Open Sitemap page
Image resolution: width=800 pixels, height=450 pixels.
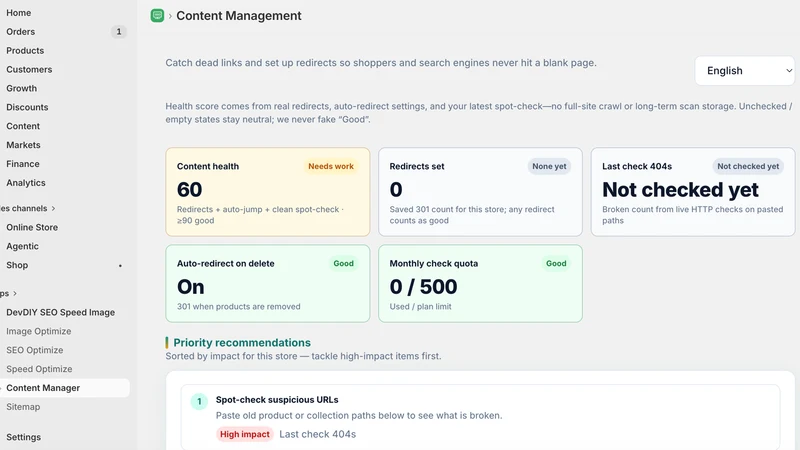tap(23, 407)
